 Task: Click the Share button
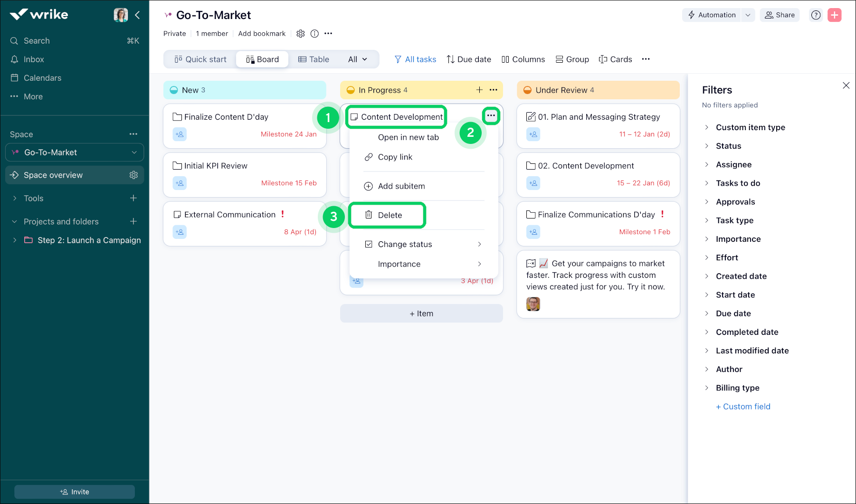click(x=780, y=15)
